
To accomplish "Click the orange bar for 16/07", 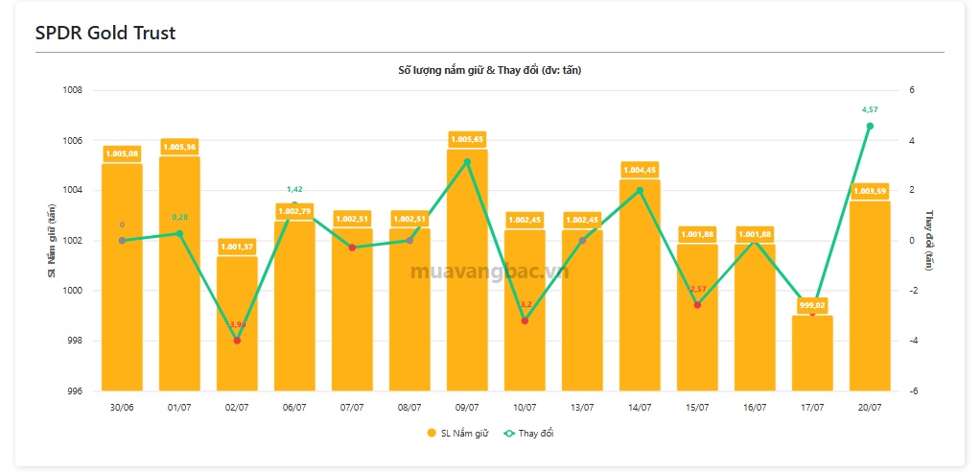I will point(755,318).
